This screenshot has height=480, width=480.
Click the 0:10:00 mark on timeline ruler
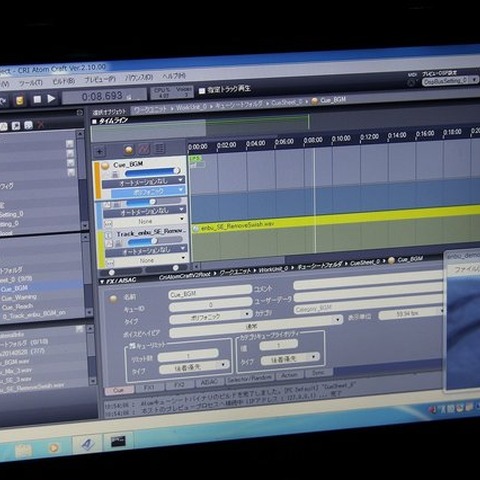click(x=341, y=138)
